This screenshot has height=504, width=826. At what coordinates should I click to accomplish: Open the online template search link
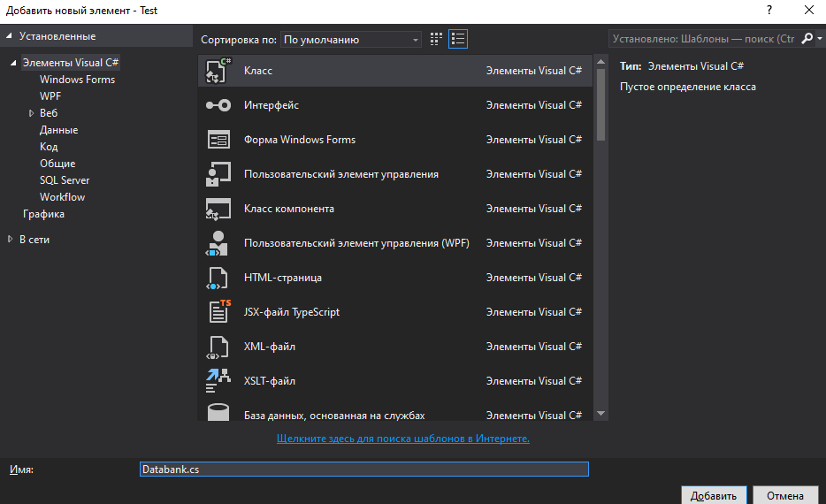coord(402,439)
